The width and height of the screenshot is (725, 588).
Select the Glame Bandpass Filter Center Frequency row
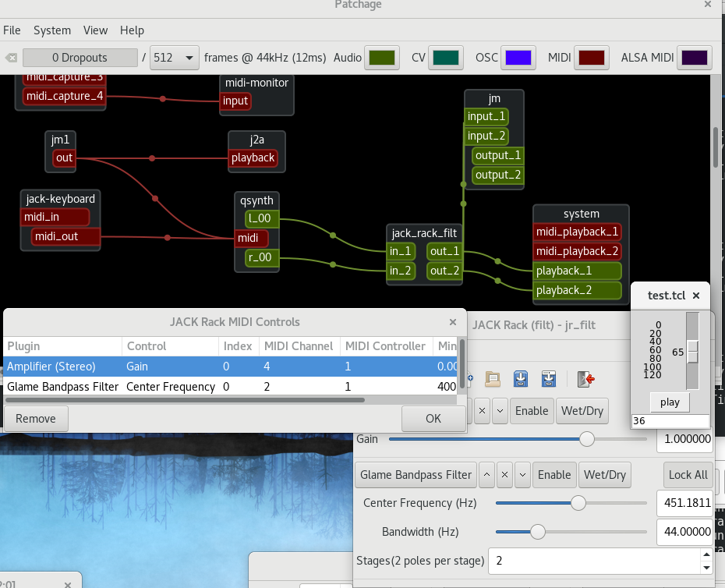[x=230, y=386]
